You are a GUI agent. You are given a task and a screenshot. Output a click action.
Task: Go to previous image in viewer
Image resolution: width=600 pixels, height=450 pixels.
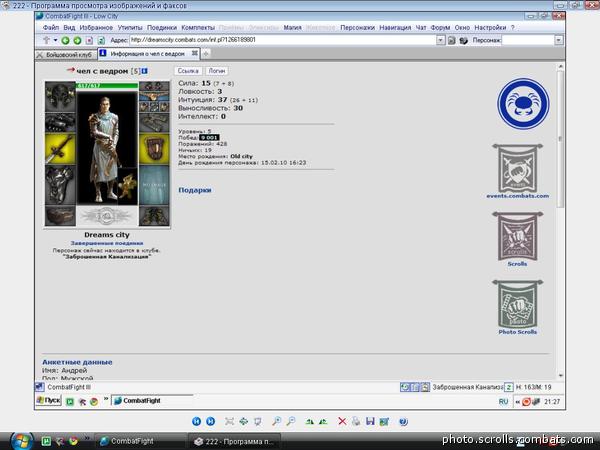[196, 422]
